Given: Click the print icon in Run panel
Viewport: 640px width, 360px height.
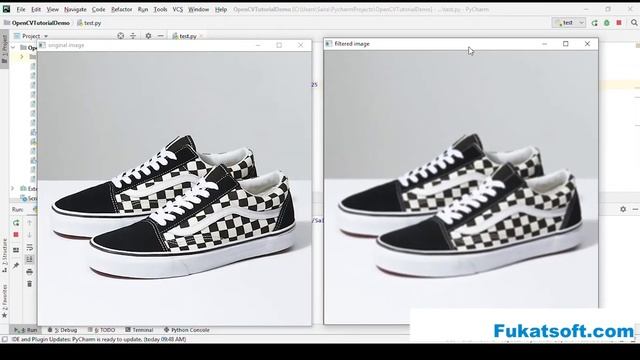Looking at the screenshot, I should point(29,271).
